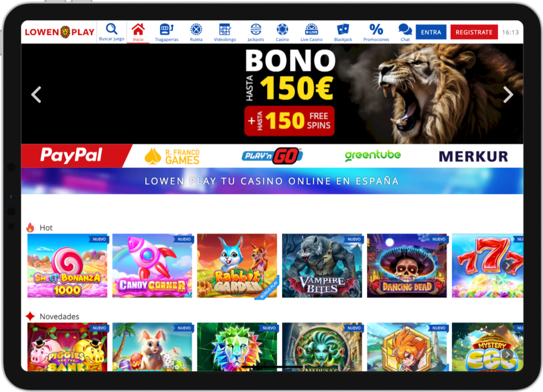Open the Ruleta roulette icon
This screenshot has height=392, width=543.
[x=196, y=29]
